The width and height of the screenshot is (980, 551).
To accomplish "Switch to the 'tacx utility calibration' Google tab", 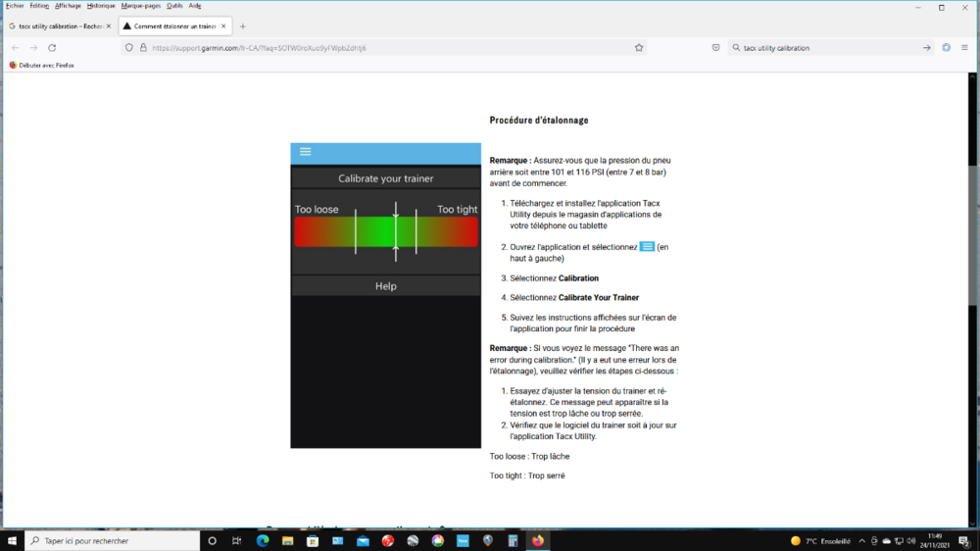I will click(57, 26).
